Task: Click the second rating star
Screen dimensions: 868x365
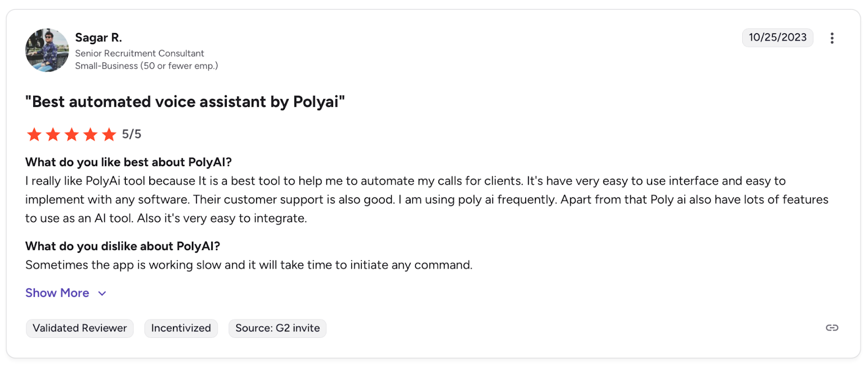Action: [53, 135]
